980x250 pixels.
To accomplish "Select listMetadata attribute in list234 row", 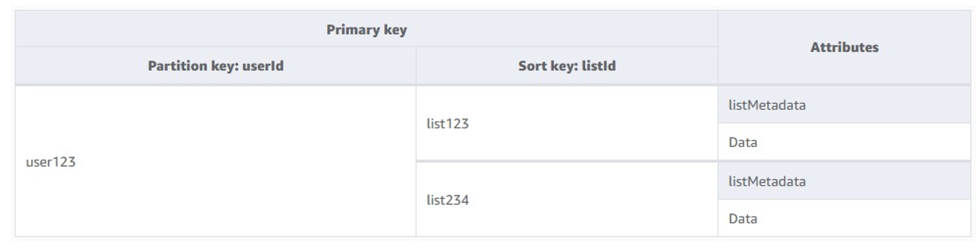I will pos(844,181).
